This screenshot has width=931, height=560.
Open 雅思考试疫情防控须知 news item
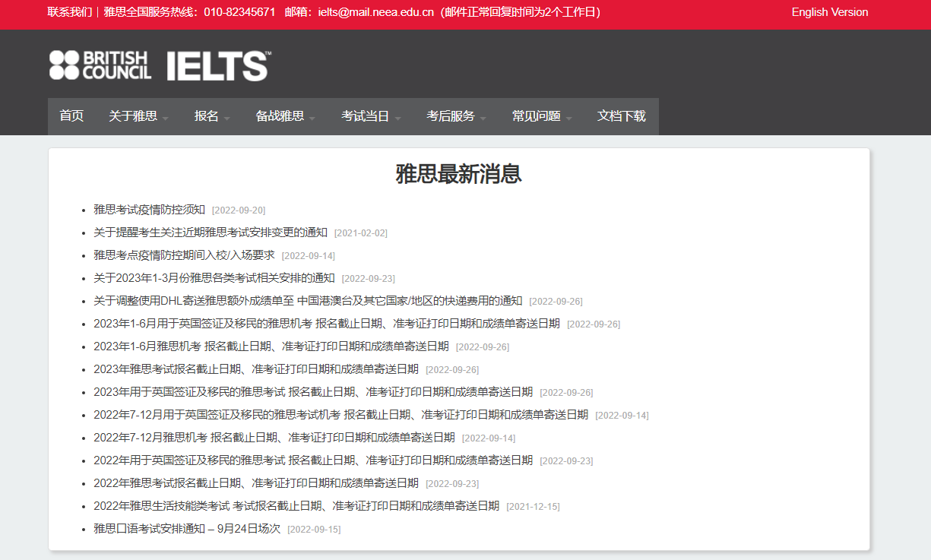tap(149, 210)
